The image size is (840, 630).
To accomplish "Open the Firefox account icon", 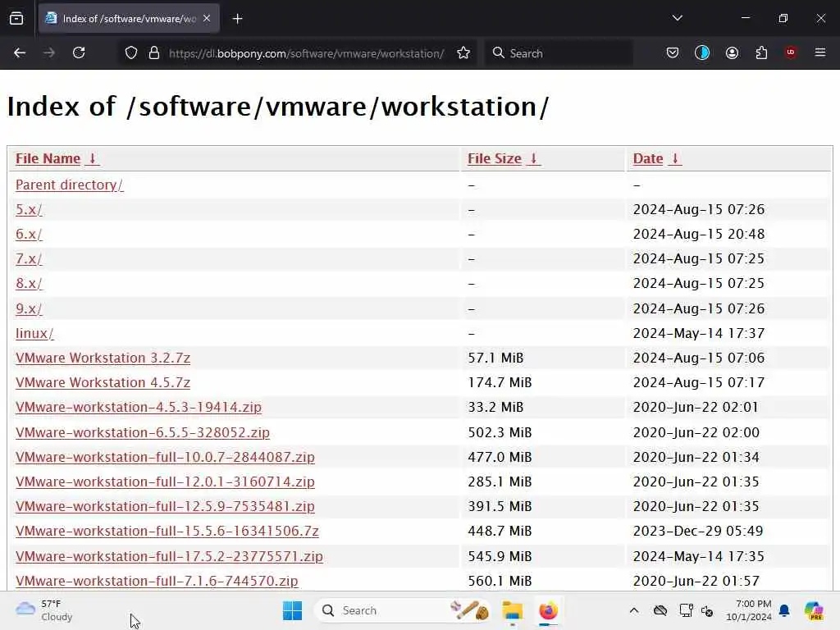I will [732, 53].
